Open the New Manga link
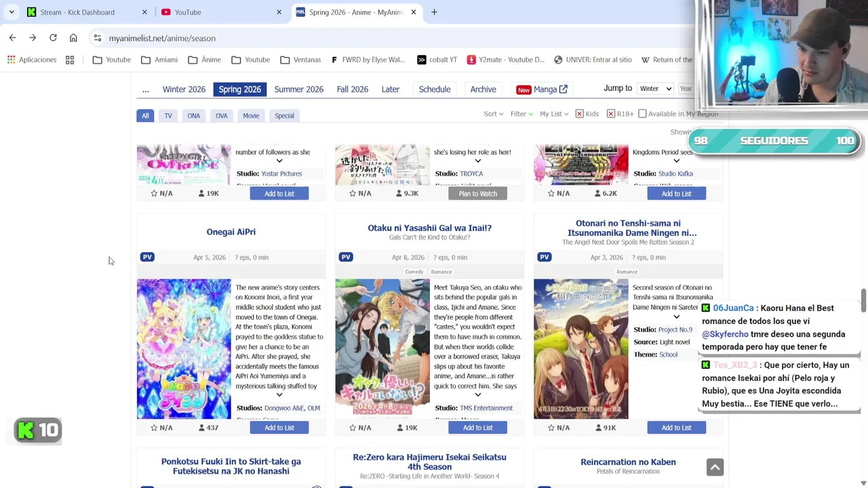Viewport: 868px width, 488px height. coord(542,89)
